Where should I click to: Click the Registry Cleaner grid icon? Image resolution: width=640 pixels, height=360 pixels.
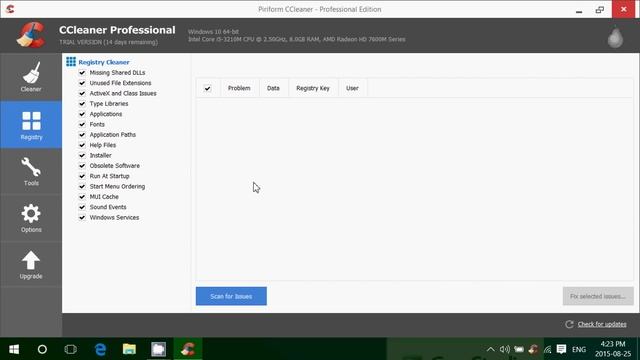71,62
